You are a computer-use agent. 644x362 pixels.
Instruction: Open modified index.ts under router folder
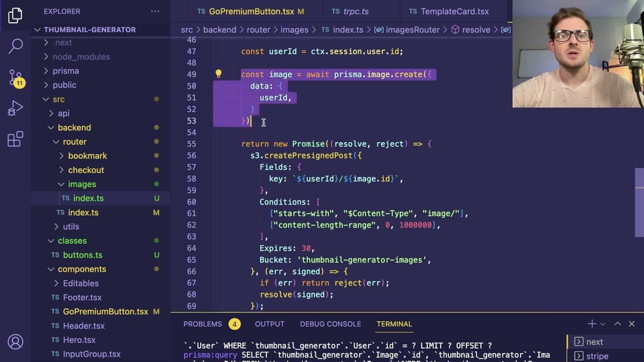(101, 213)
